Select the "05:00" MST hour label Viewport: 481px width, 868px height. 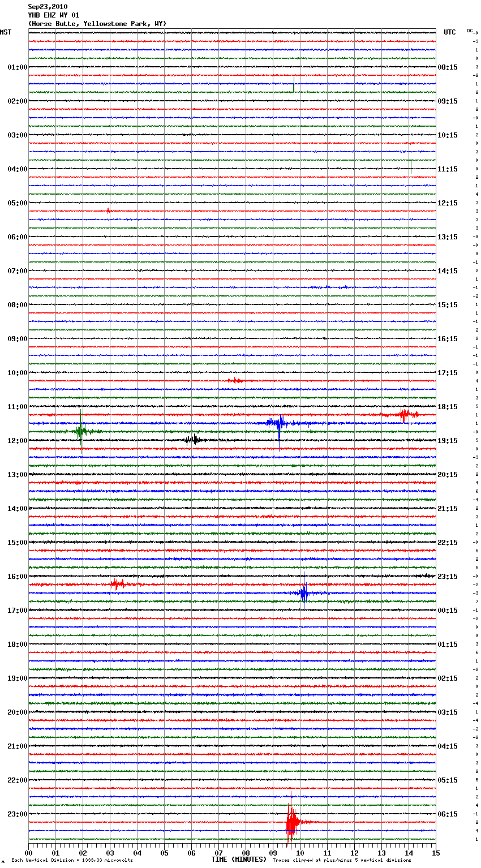tap(18, 203)
